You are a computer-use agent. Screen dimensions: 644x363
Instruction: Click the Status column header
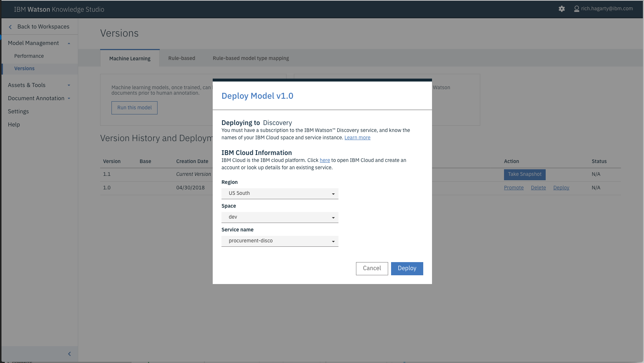coord(599,161)
